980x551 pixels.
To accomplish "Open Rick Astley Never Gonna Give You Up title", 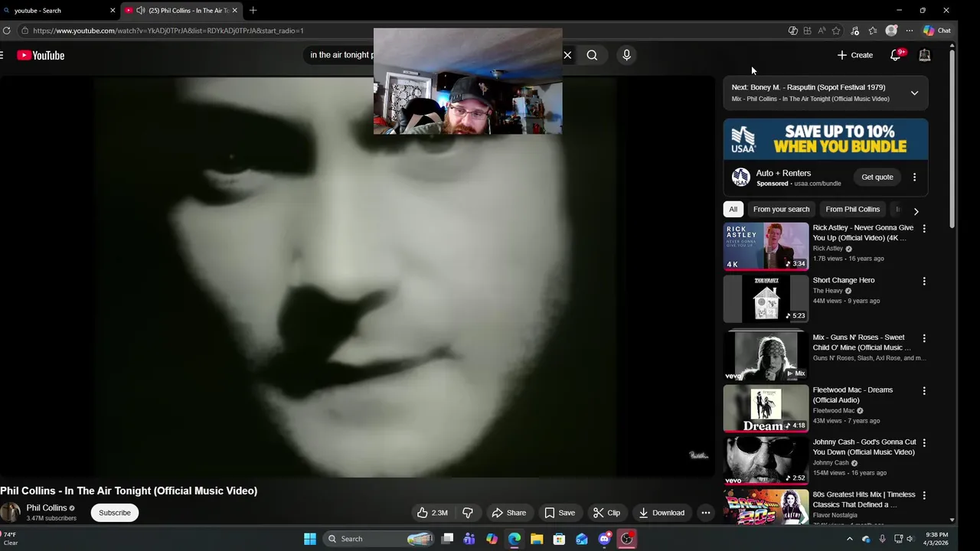I will (x=863, y=233).
